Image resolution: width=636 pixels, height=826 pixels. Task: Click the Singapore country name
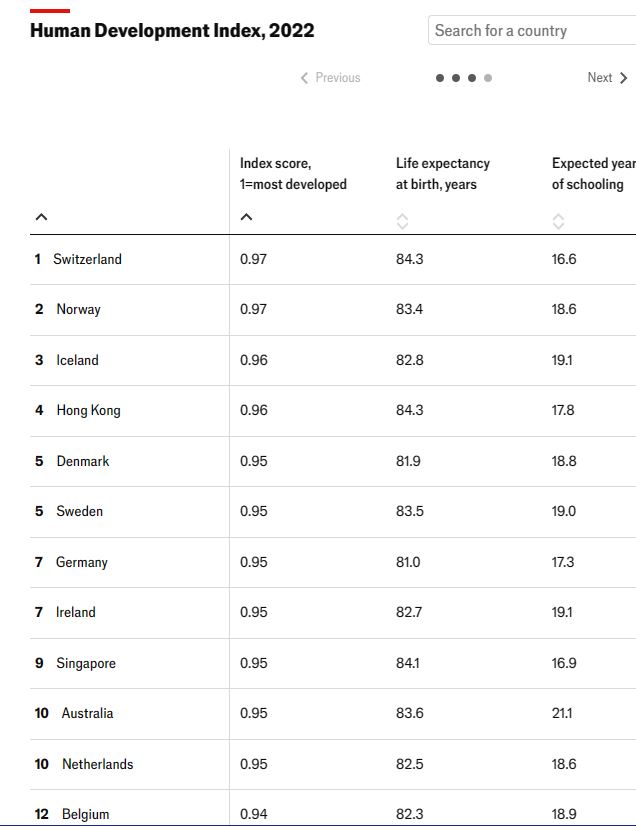(x=86, y=663)
